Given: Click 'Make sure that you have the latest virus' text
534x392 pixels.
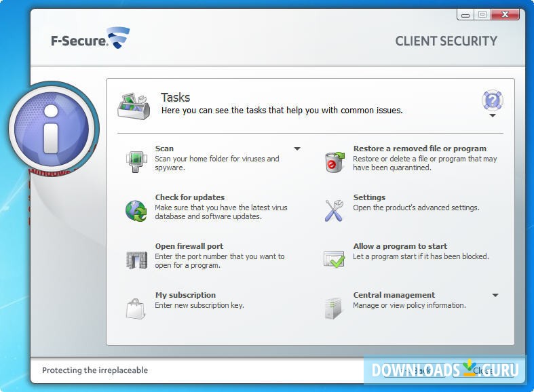Looking at the screenshot, I should coord(221,212).
